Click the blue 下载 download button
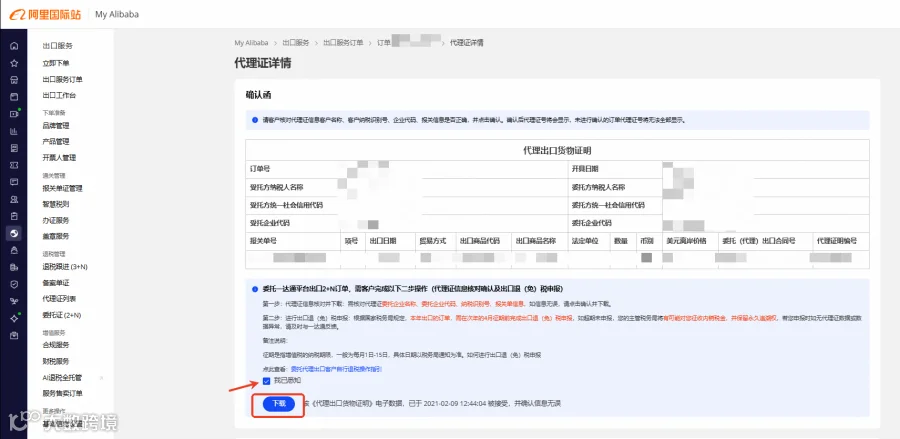Viewport: 900px width, 439px height. coord(278,404)
